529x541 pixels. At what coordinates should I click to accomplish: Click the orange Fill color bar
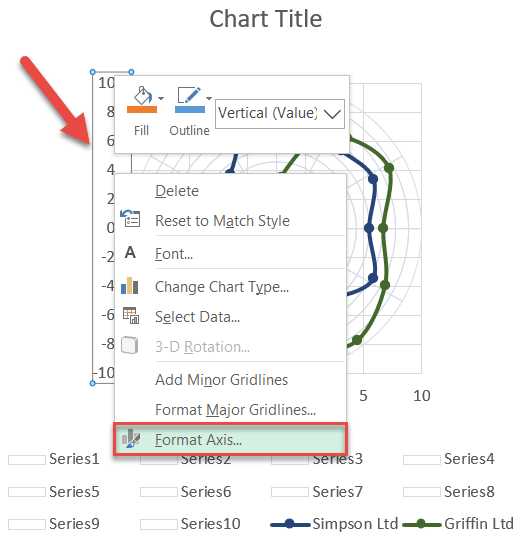coord(142,109)
